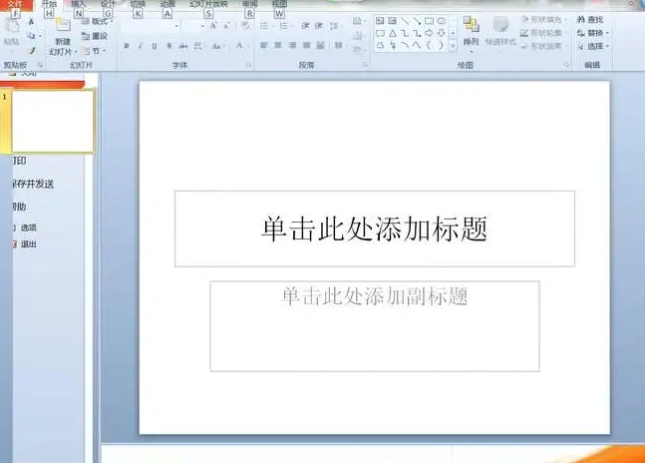Image resolution: width=645 pixels, height=463 pixels.
Task: Decrease font size with shrink font icon
Action: pos(227,26)
